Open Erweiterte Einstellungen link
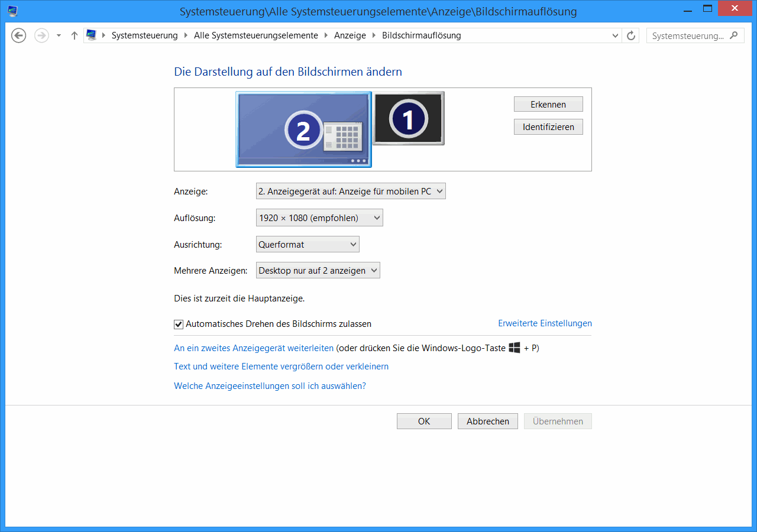 (545, 323)
